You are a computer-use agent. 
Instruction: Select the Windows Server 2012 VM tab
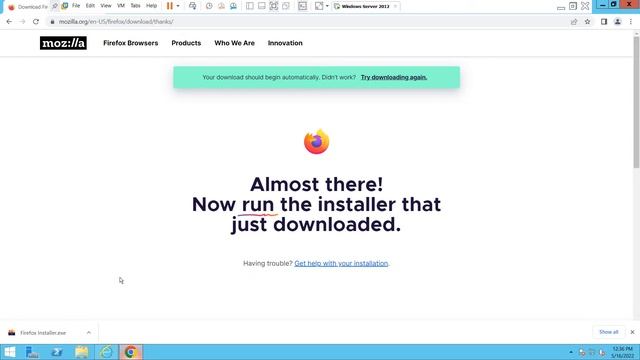365,7
